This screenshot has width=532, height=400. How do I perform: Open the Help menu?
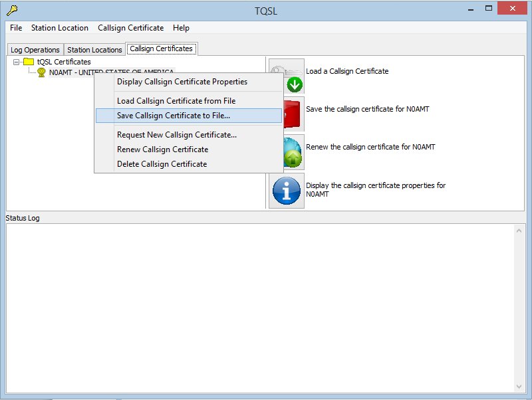tap(181, 28)
